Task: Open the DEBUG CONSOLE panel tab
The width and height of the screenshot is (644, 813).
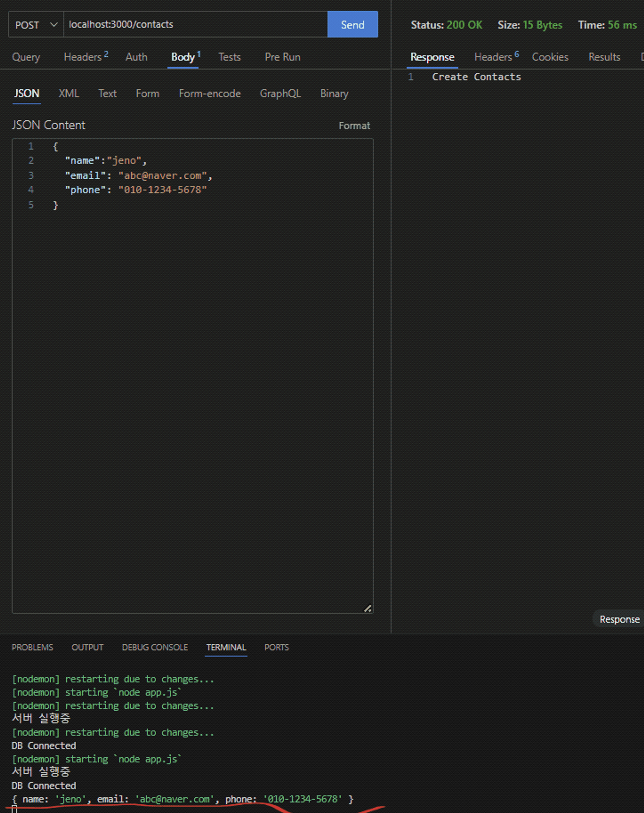Action: click(155, 647)
